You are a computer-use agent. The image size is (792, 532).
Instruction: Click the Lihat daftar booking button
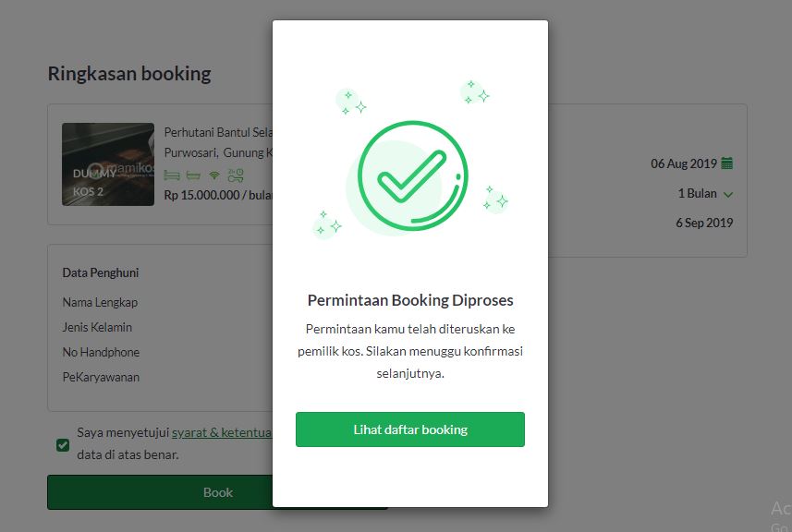[x=409, y=429]
